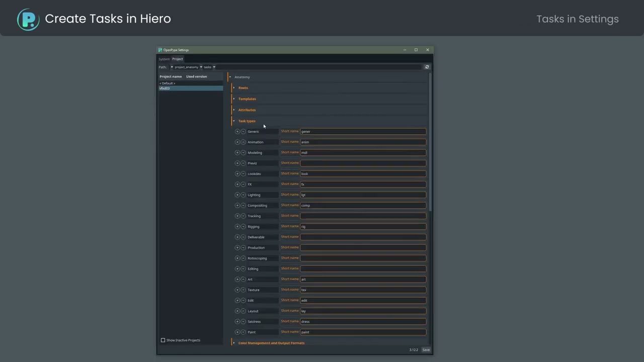Viewport: 644px width, 362px height.
Task: Remove the Paint task type
Action: tap(243, 332)
